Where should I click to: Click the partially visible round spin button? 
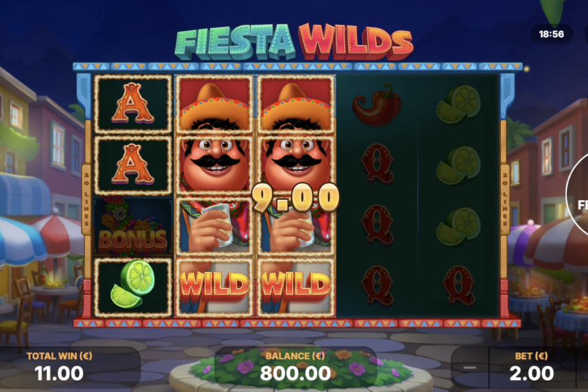[x=577, y=195]
